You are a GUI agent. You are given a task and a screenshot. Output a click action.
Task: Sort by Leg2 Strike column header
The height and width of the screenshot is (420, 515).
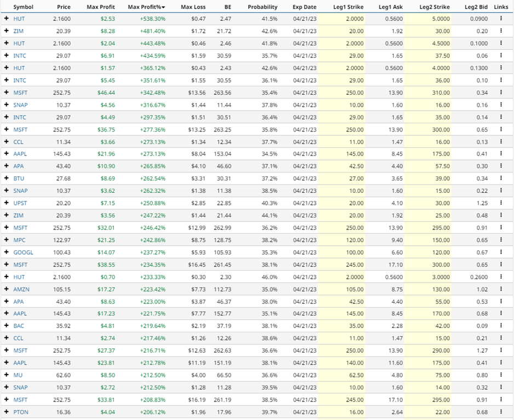[x=434, y=7]
